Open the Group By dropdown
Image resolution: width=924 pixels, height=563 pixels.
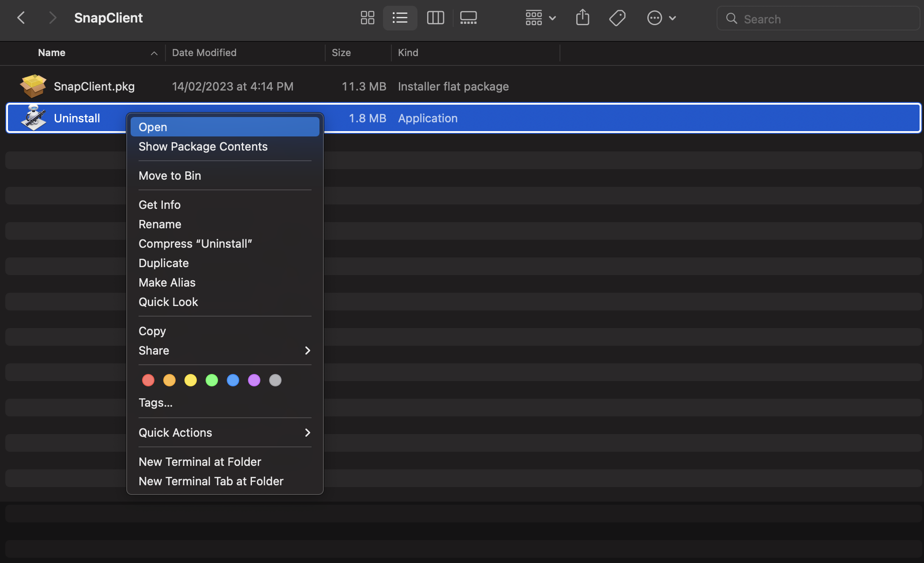click(539, 18)
